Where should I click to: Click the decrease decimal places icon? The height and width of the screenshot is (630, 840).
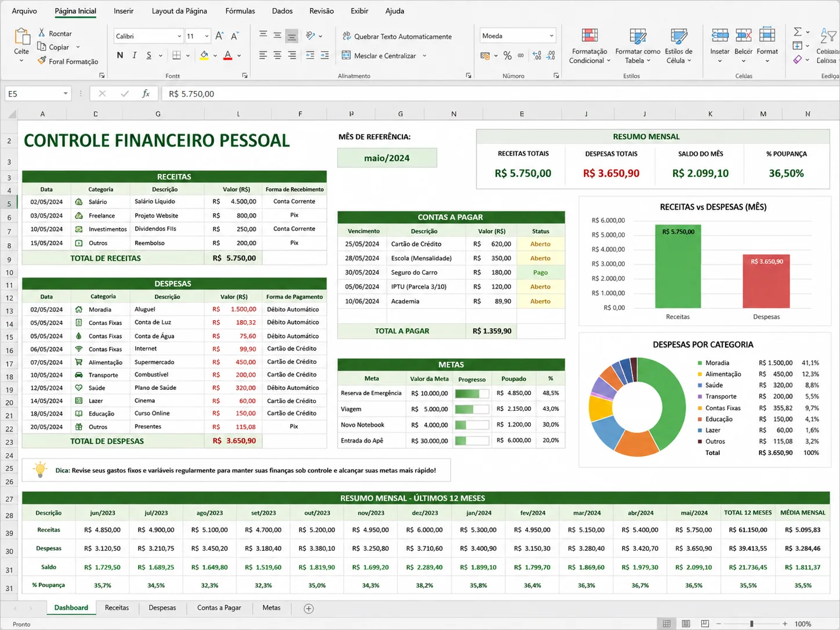[551, 56]
